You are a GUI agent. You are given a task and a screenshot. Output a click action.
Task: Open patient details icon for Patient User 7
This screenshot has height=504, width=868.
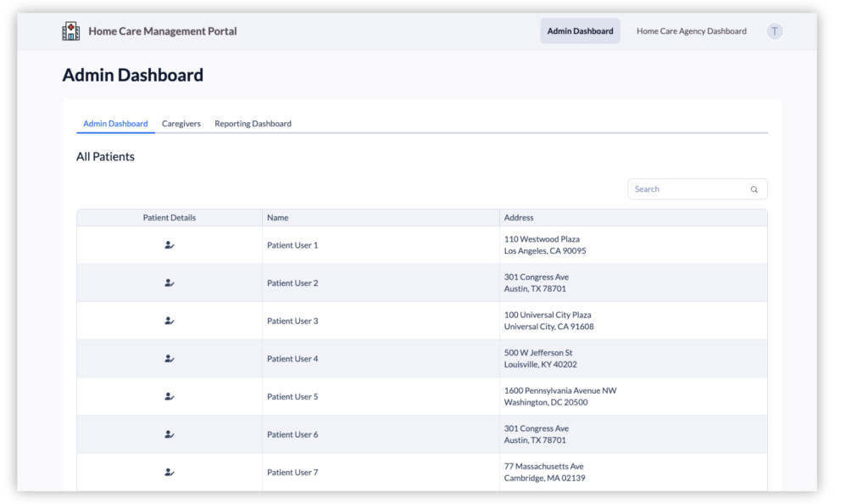click(170, 473)
